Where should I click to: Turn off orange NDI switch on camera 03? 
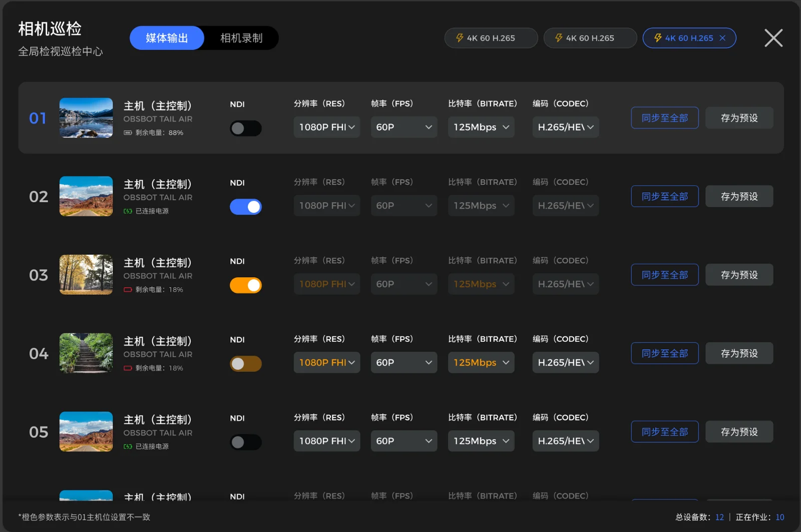(245, 285)
